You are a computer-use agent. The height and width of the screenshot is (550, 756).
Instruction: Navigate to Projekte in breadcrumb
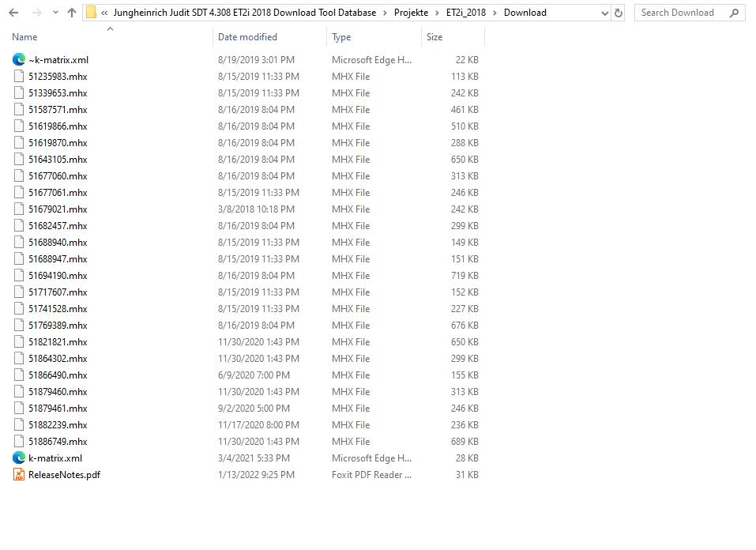click(x=411, y=13)
